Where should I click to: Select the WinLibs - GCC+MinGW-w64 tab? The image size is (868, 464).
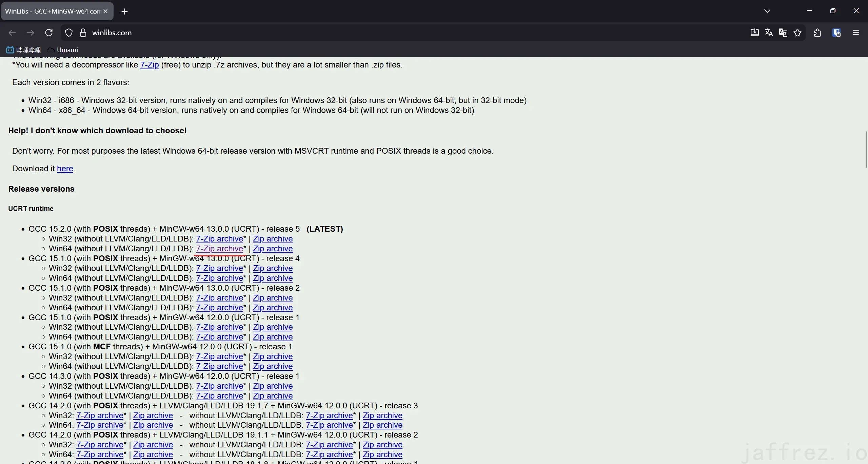[x=57, y=11]
